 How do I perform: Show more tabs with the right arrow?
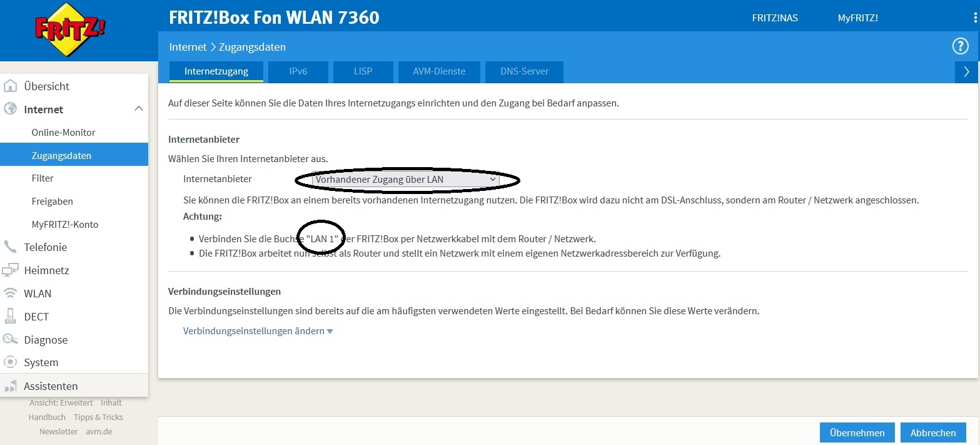click(967, 71)
